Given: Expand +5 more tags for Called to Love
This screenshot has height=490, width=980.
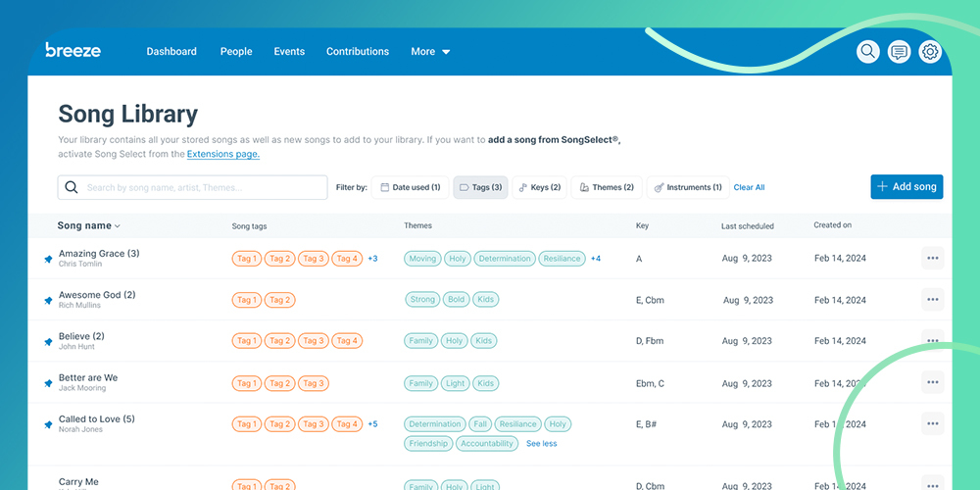Looking at the screenshot, I should coord(372,423).
